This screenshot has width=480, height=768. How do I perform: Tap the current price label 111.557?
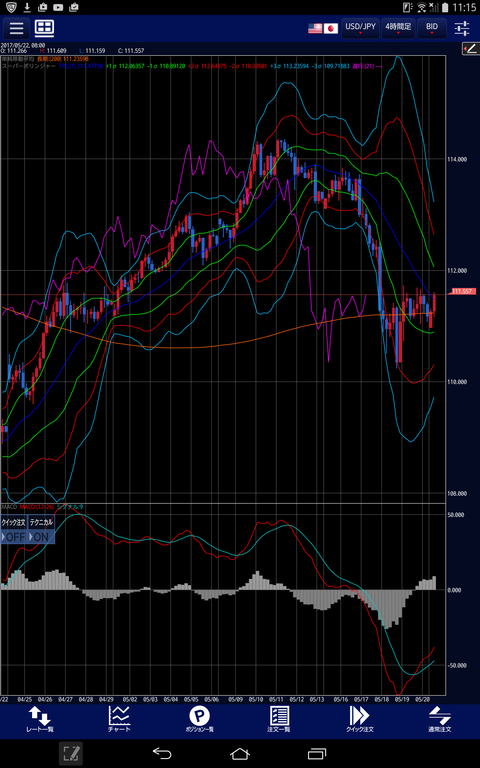point(462,291)
